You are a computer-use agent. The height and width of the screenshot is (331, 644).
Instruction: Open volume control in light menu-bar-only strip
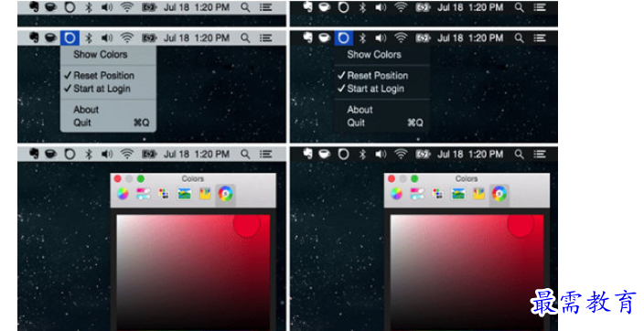(x=107, y=7)
